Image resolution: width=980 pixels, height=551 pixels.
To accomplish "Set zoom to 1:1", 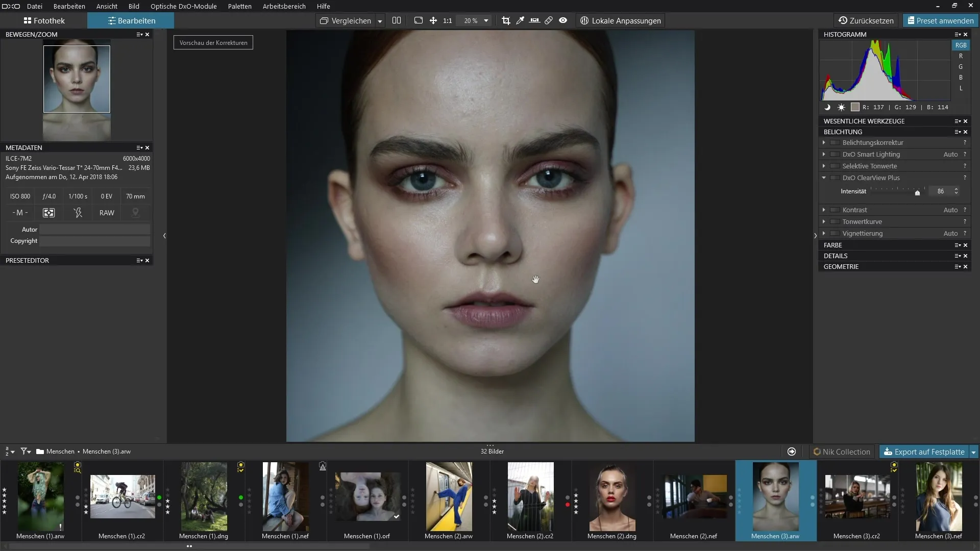I will coord(448,21).
